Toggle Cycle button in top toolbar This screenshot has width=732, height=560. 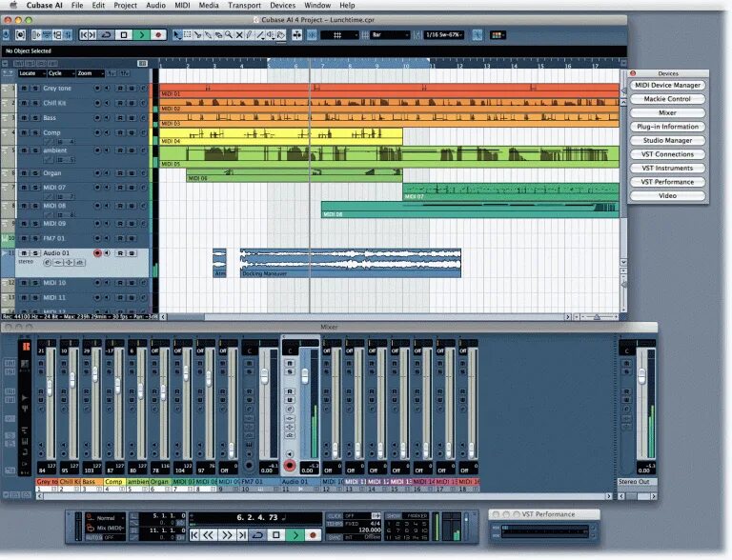[x=107, y=35]
